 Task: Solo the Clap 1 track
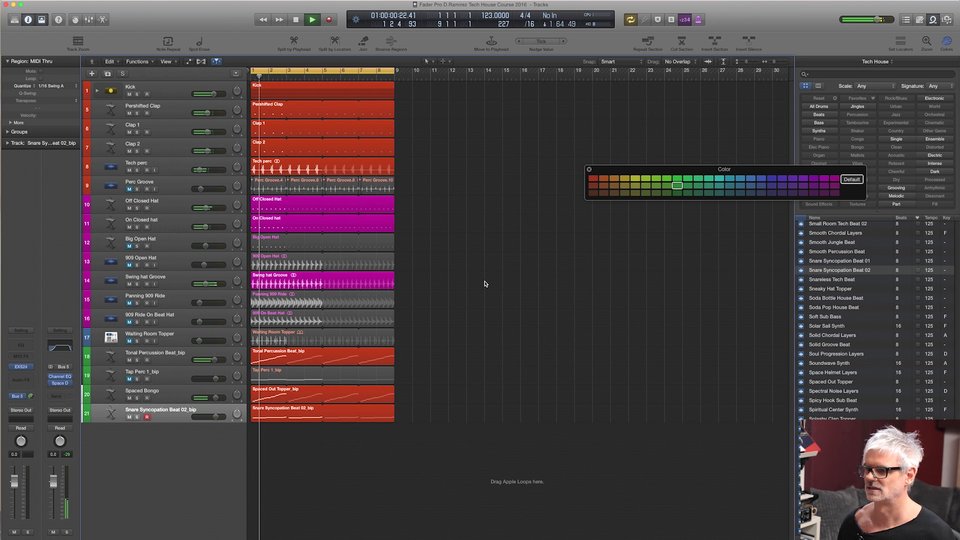pyautogui.click(x=137, y=132)
